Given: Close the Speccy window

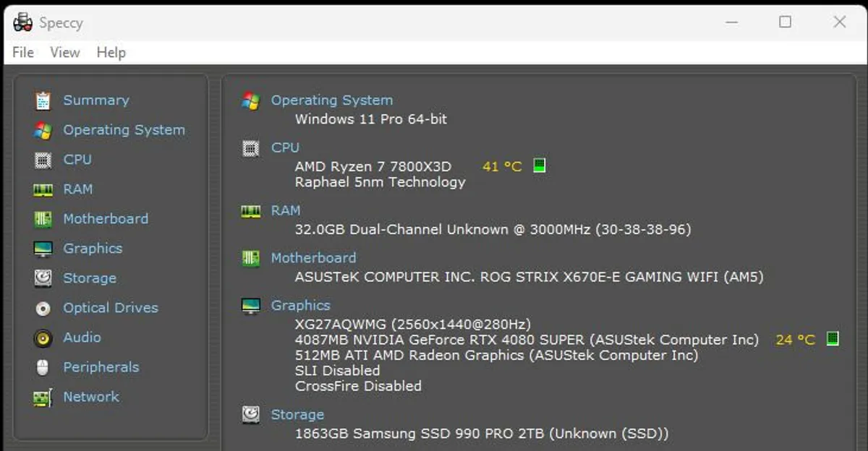Looking at the screenshot, I should (839, 22).
